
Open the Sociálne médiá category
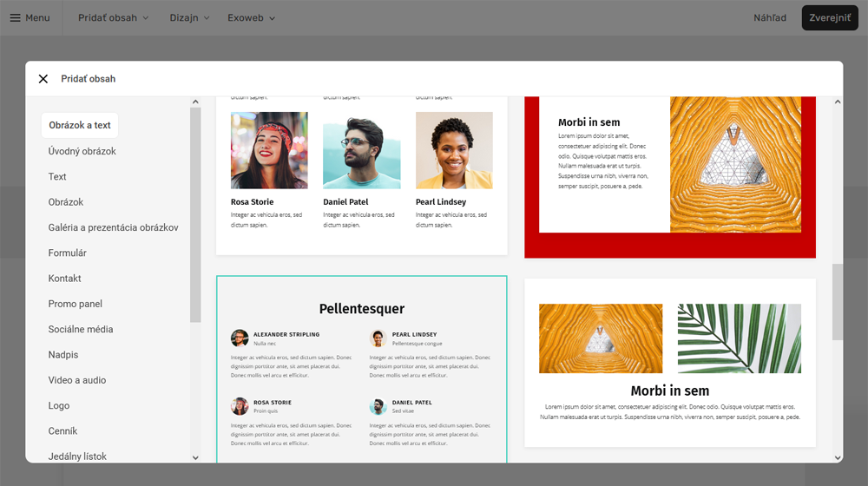(x=81, y=329)
